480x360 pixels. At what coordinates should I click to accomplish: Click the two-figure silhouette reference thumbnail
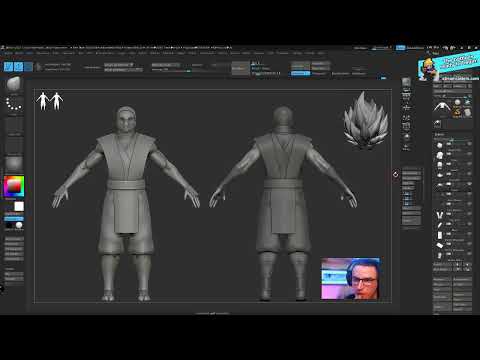click(x=50, y=101)
